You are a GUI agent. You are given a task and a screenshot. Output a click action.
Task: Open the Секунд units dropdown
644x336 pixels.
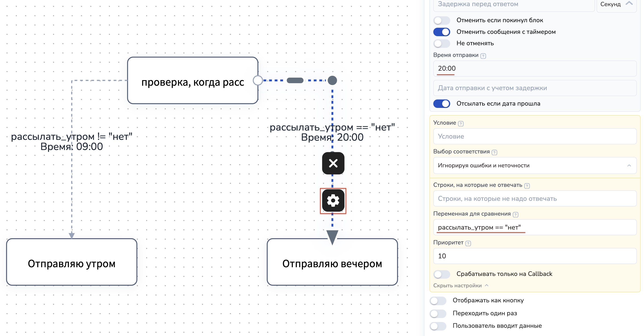point(616,4)
